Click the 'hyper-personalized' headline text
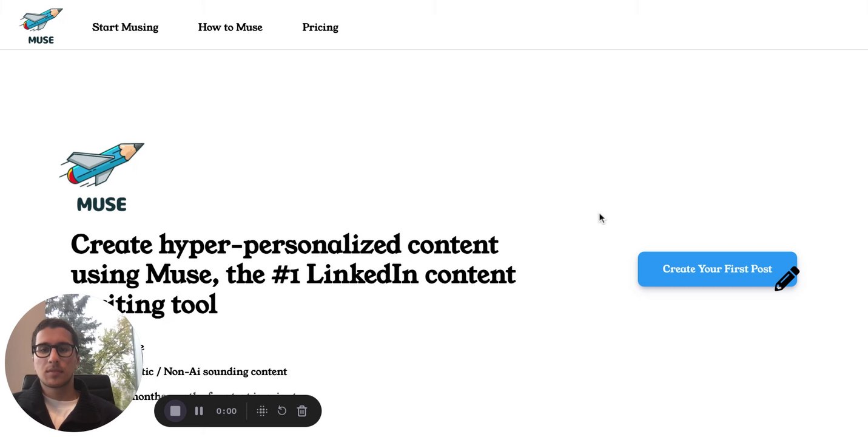868x437 pixels. click(279, 245)
